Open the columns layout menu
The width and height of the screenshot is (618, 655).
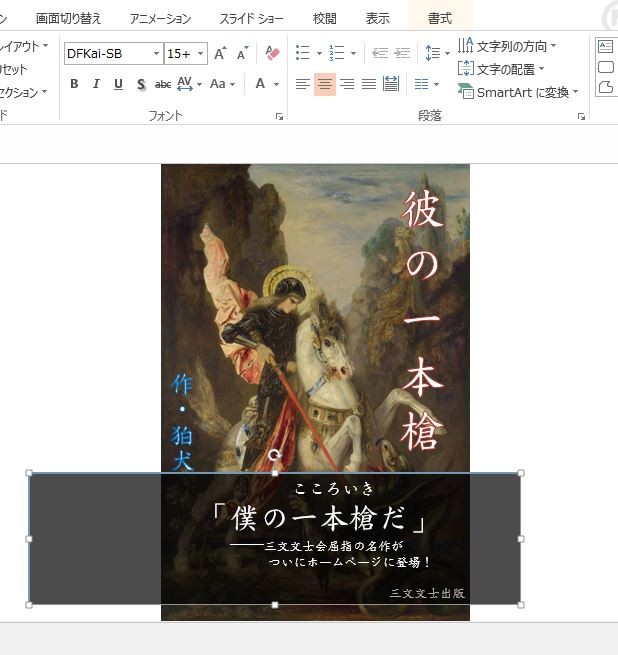point(426,84)
